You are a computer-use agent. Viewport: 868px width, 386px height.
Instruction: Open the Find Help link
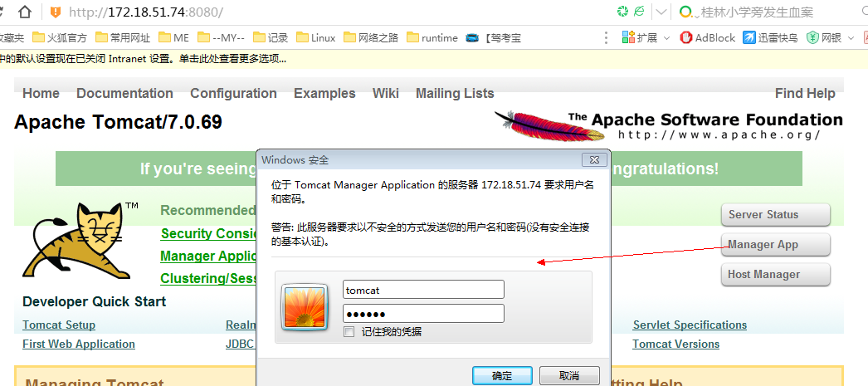(x=805, y=93)
